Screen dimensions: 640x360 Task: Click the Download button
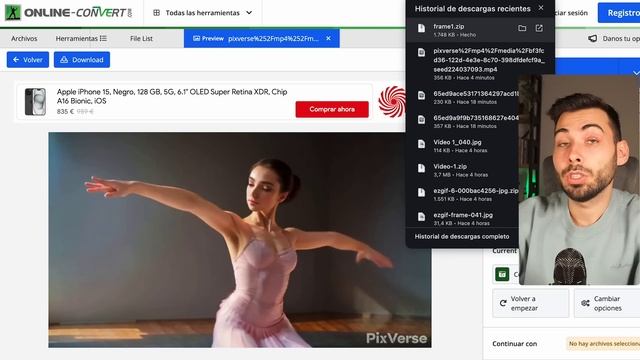click(82, 60)
